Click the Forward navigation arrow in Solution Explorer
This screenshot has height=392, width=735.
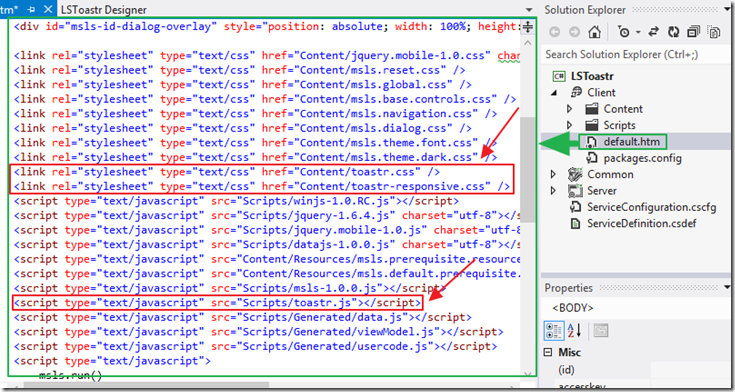(574, 32)
